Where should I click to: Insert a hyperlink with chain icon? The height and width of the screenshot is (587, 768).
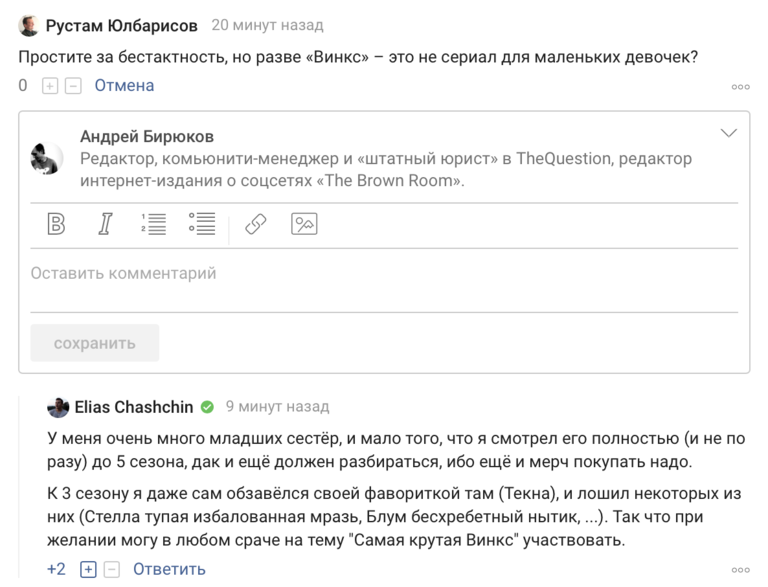pos(256,224)
